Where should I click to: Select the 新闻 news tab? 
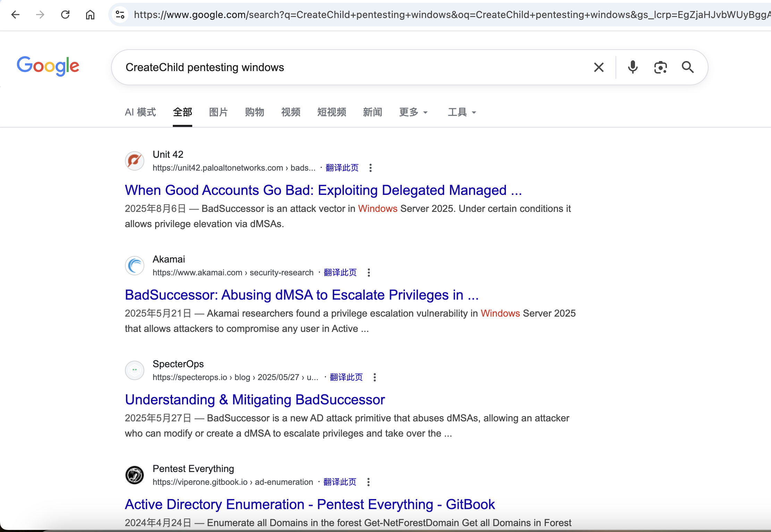[x=372, y=112]
